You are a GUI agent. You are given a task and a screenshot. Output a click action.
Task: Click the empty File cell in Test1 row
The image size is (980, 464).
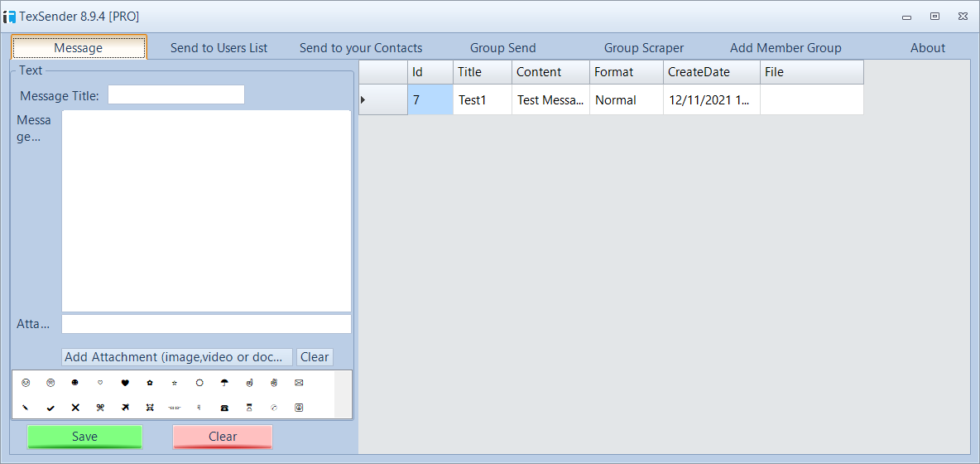[x=812, y=100]
